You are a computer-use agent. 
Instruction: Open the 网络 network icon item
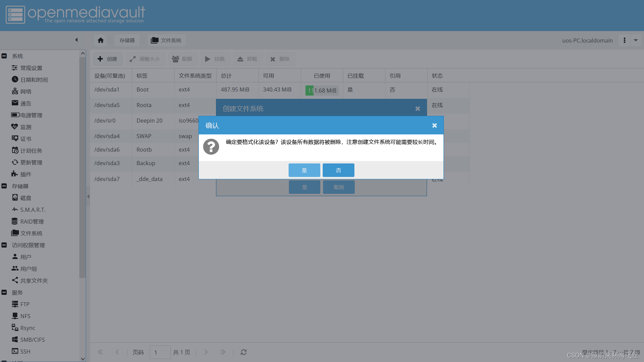pos(22,92)
